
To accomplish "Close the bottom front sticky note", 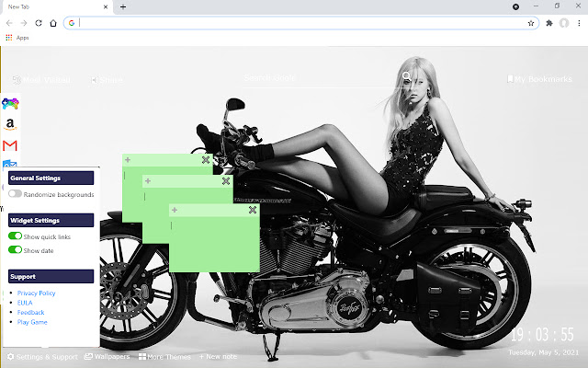I will [253, 210].
